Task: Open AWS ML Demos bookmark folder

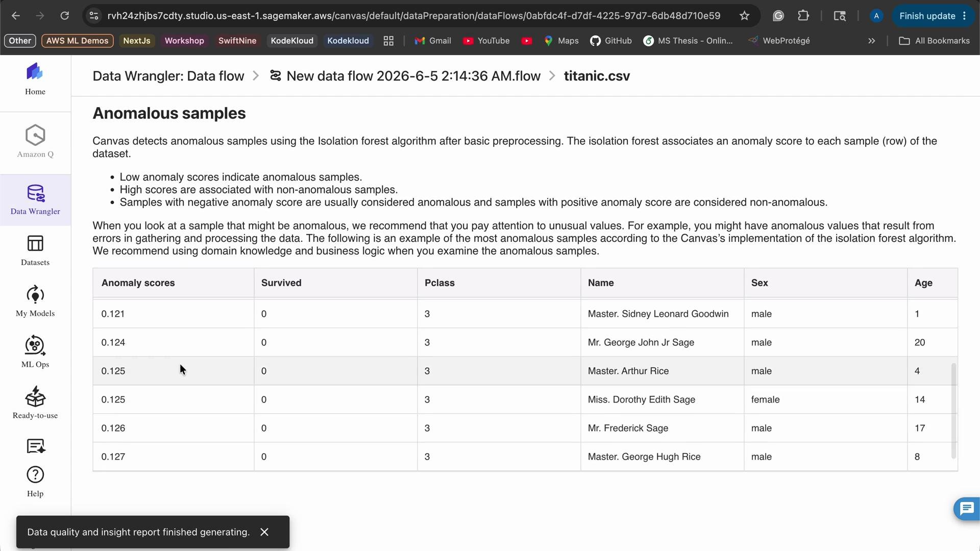Action: pyautogui.click(x=78, y=41)
